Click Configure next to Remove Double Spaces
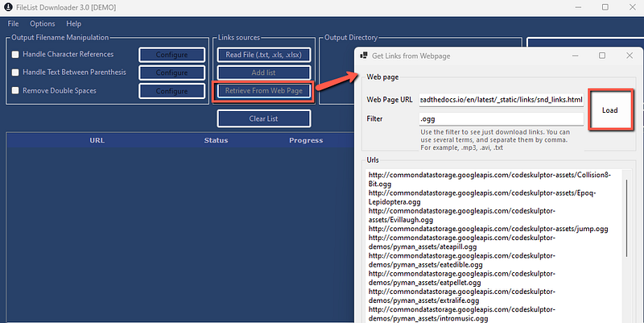Viewport: 644px width, 323px height. [x=171, y=91]
